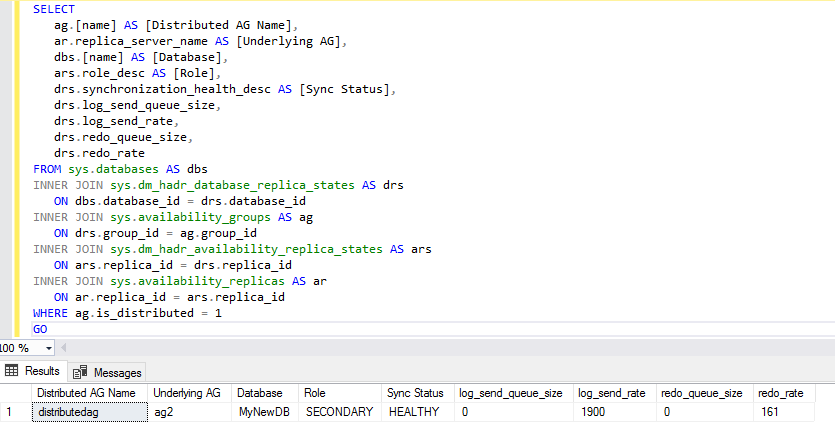Click the [Underlying AG] alias in query
The image size is (835, 436).
[288, 41]
